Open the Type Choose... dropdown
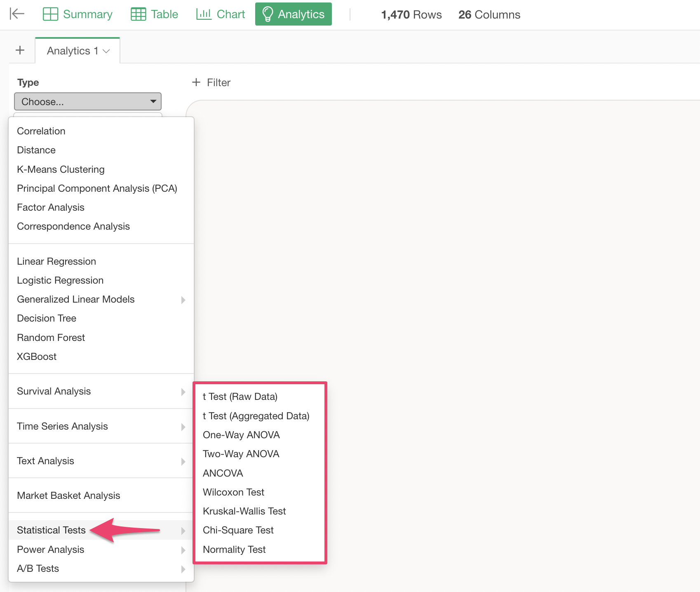The height and width of the screenshot is (592, 700). pyautogui.click(x=88, y=101)
